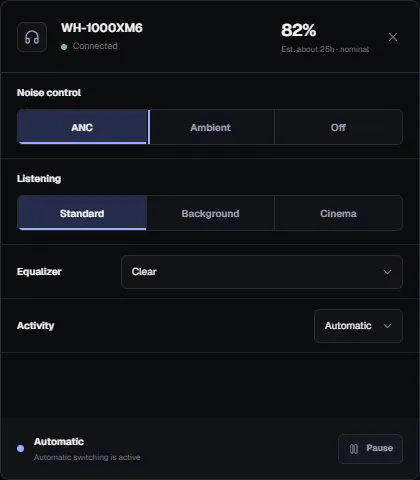Choose Background listening mode
Screen dimensions: 420x480
coord(210,213)
